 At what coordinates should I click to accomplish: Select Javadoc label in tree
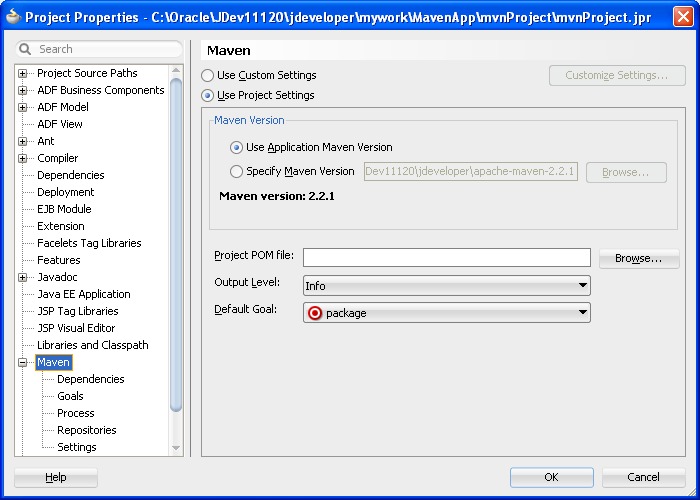point(57,277)
